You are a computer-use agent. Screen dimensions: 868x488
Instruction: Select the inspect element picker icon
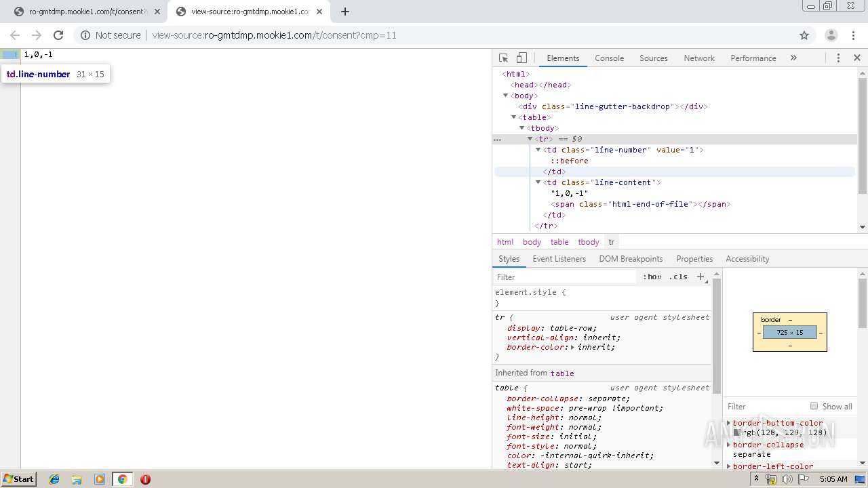pyautogui.click(x=503, y=58)
